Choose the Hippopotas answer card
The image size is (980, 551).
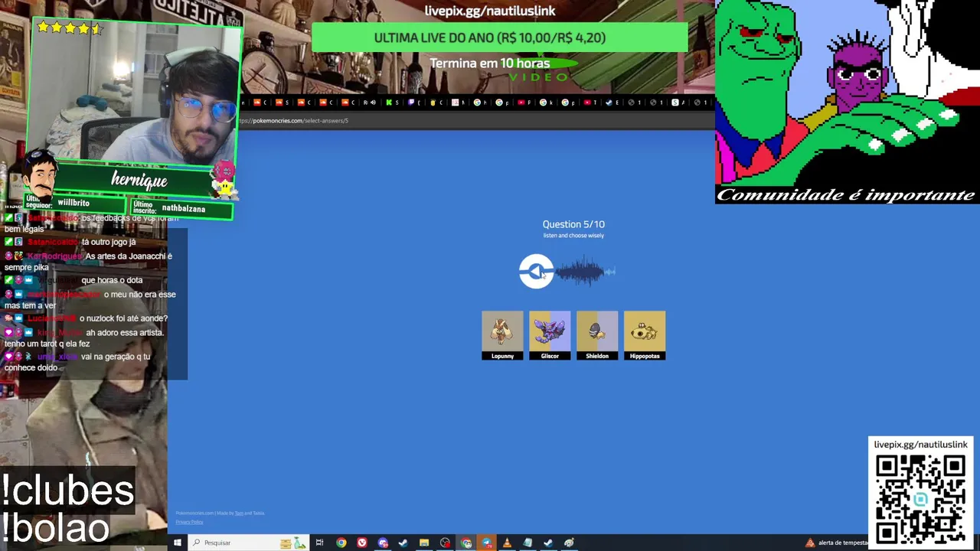tap(645, 335)
